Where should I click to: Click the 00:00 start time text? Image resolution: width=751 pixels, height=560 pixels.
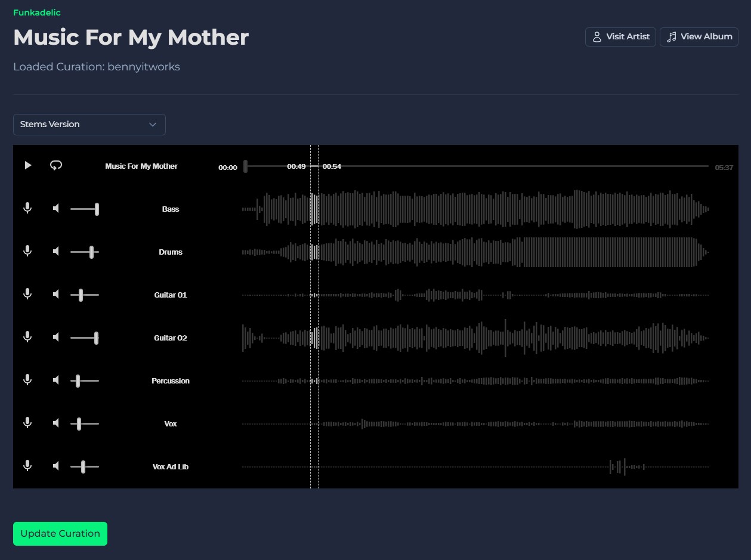(x=228, y=168)
